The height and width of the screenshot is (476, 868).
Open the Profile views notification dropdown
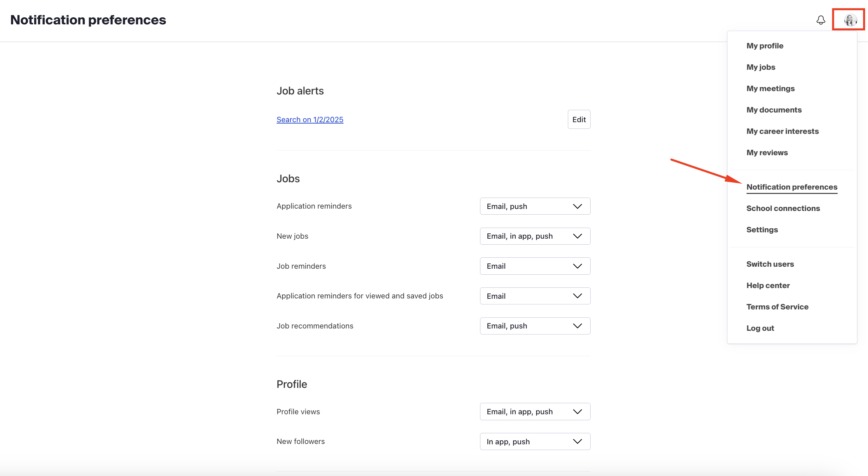point(535,411)
